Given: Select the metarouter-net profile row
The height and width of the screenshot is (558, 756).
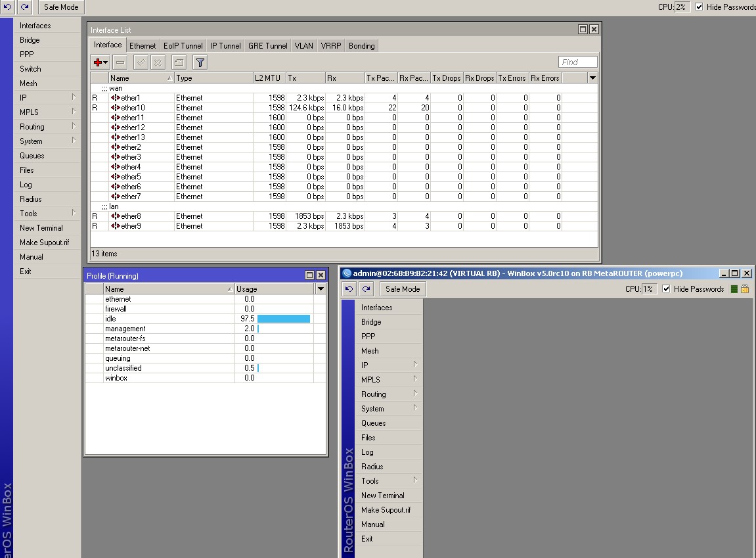Looking at the screenshot, I should click(x=206, y=348).
